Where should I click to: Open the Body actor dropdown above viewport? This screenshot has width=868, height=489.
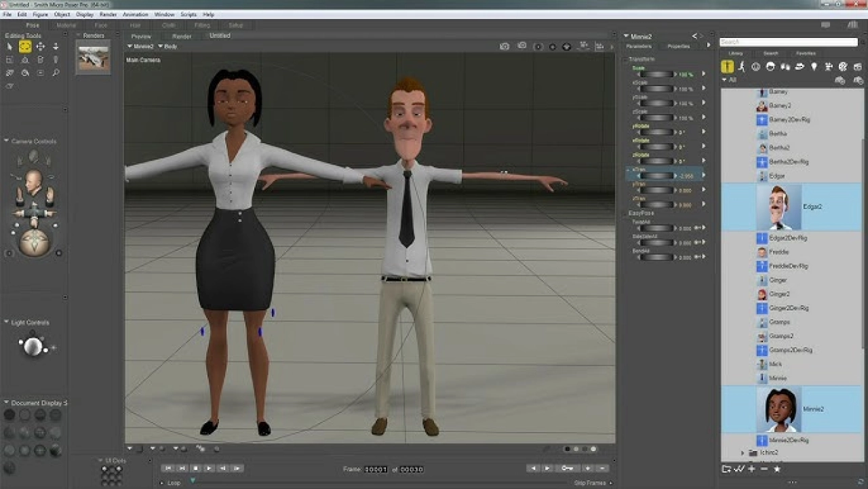pyautogui.click(x=167, y=47)
